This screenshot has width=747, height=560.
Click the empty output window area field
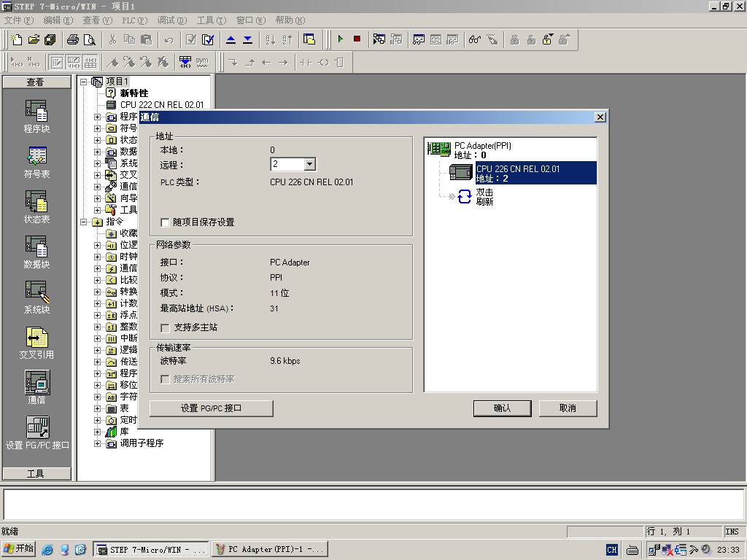pyautogui.click(x=373, y=505)
